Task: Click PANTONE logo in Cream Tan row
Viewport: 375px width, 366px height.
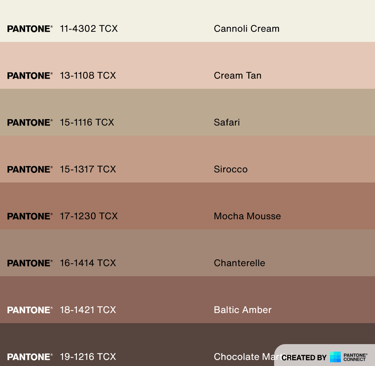Action: tap(30, 76)
